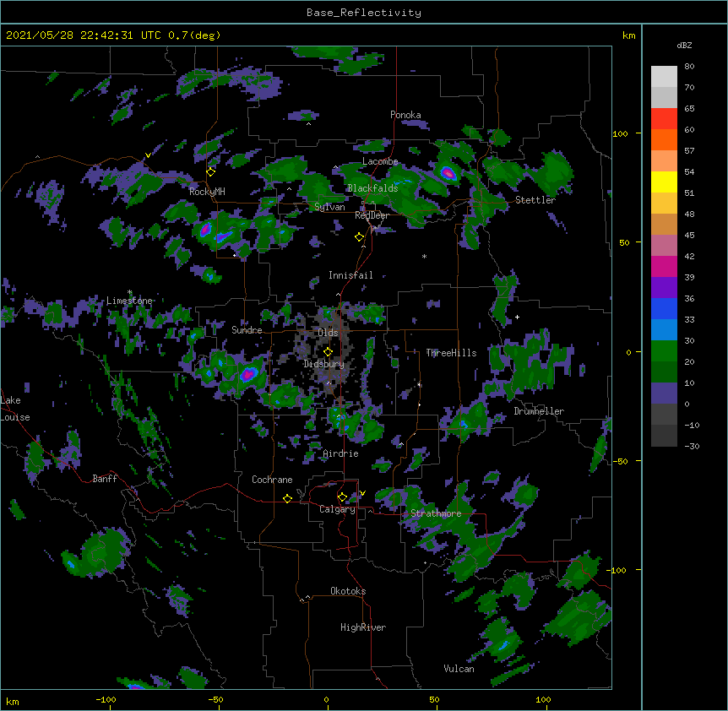Viewport: 728px width, 711px height.
Task: Click the Vulcan town label
Action: click(459, 669)
